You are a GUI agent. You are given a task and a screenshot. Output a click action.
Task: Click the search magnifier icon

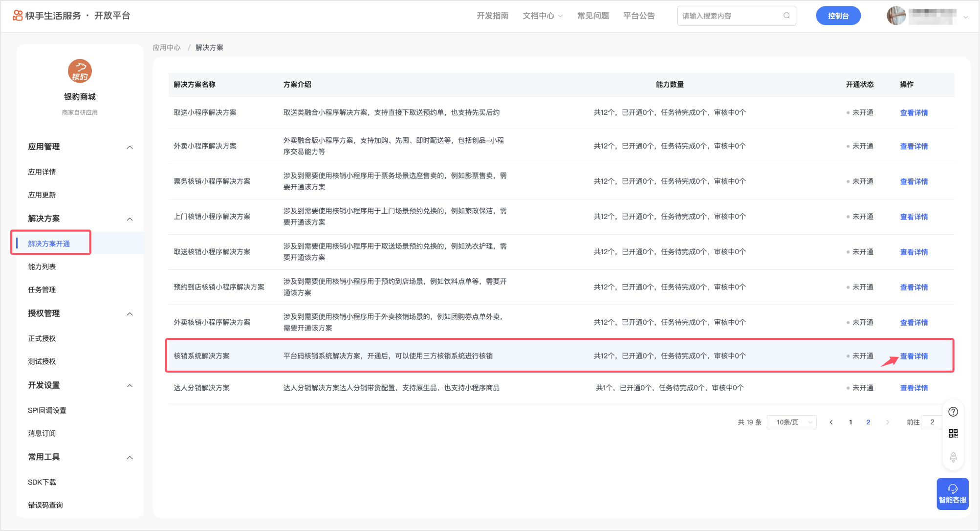pos(786,16)
